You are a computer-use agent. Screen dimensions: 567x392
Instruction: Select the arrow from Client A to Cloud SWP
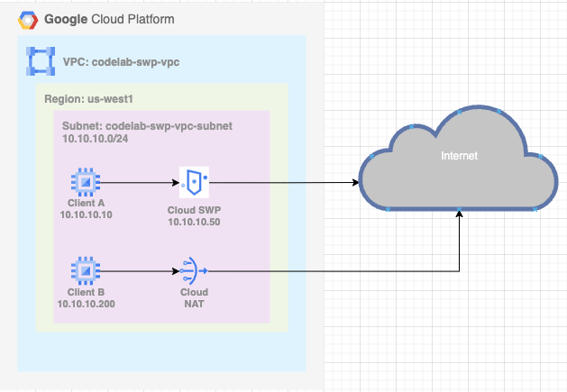[140, 182]
